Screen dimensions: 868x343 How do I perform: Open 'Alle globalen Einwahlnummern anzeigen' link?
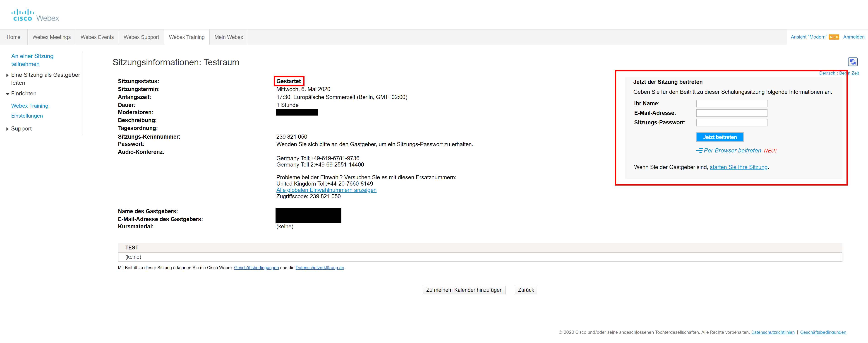coord(326,190)
